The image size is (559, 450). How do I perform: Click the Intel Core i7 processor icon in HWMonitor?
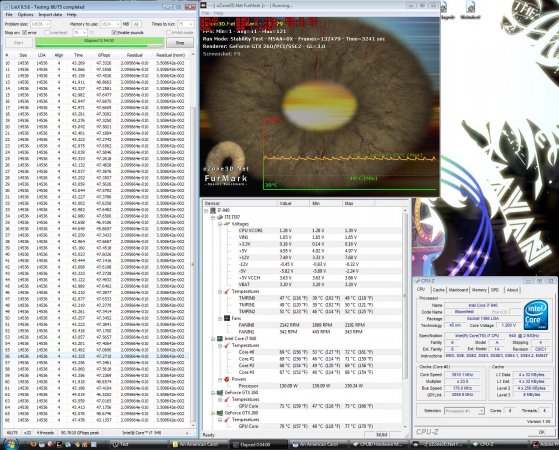click(x=220, y=338)
